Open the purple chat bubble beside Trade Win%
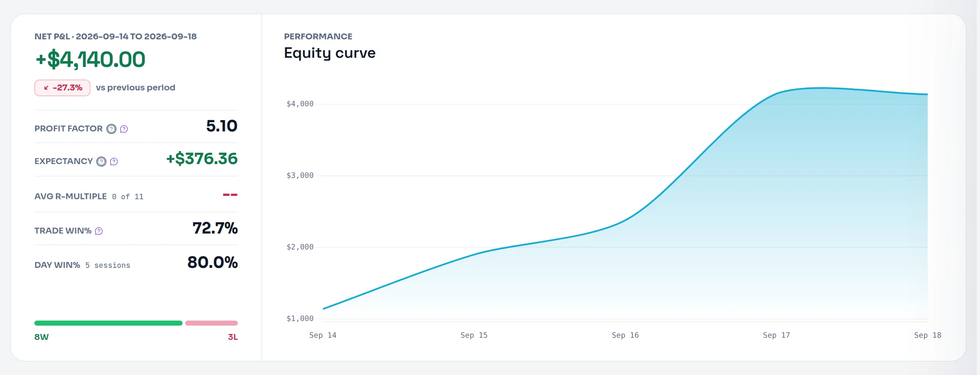The height and width of the screenshot is (375, 980). pyautogui.click(x=99, y=231)
